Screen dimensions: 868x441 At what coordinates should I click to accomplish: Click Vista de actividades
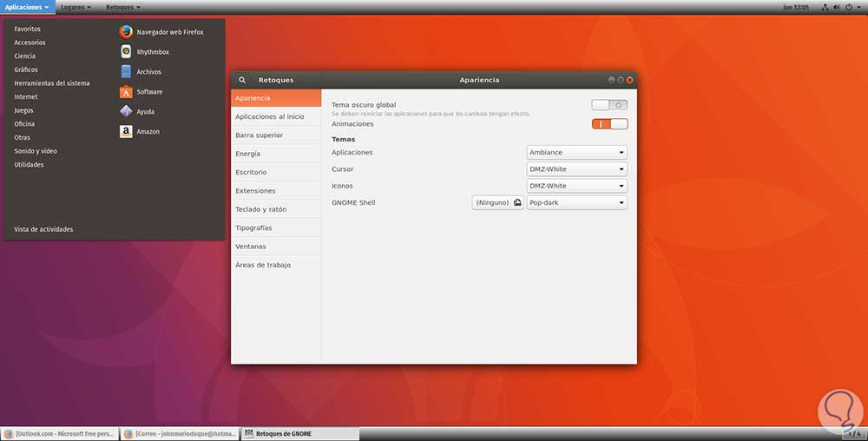coord(43,229)
